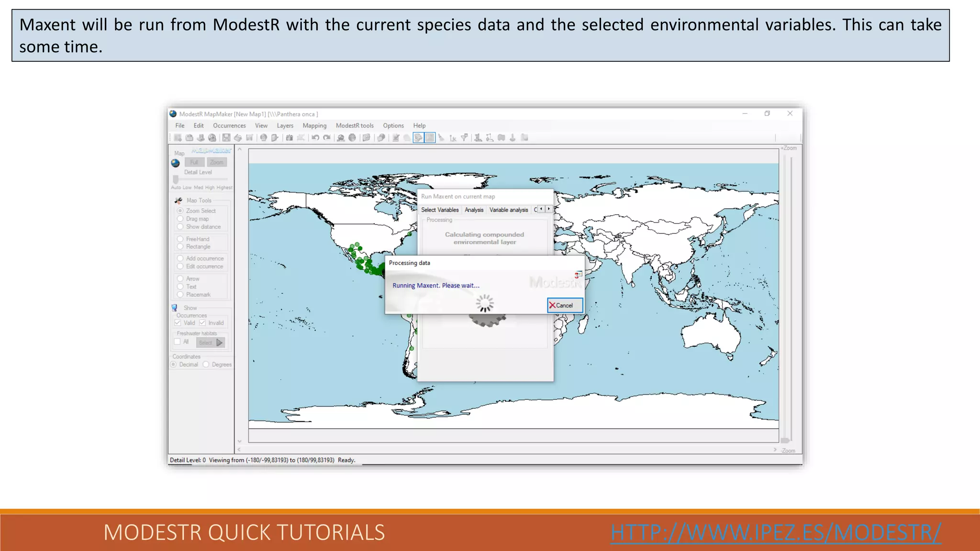980x551 pixels.
Task: Select the Arrow radio button
Action: click(180, 278)
